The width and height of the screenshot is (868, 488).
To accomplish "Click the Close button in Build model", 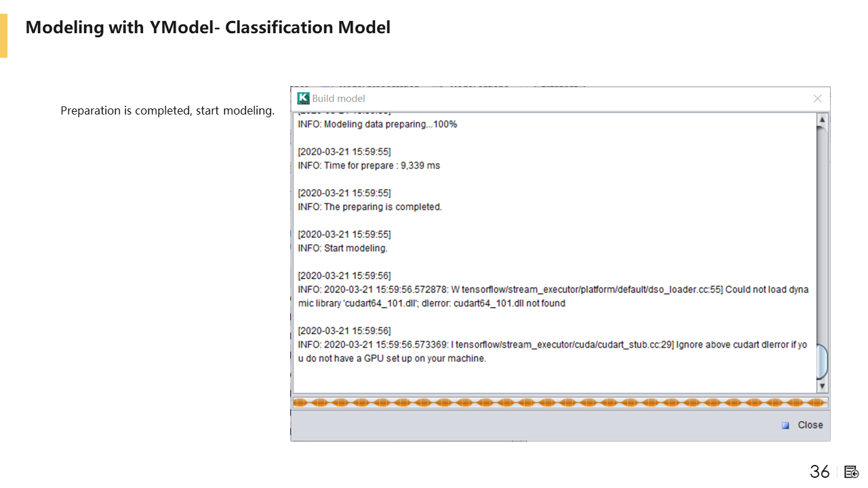I will [x=803, y=425].
